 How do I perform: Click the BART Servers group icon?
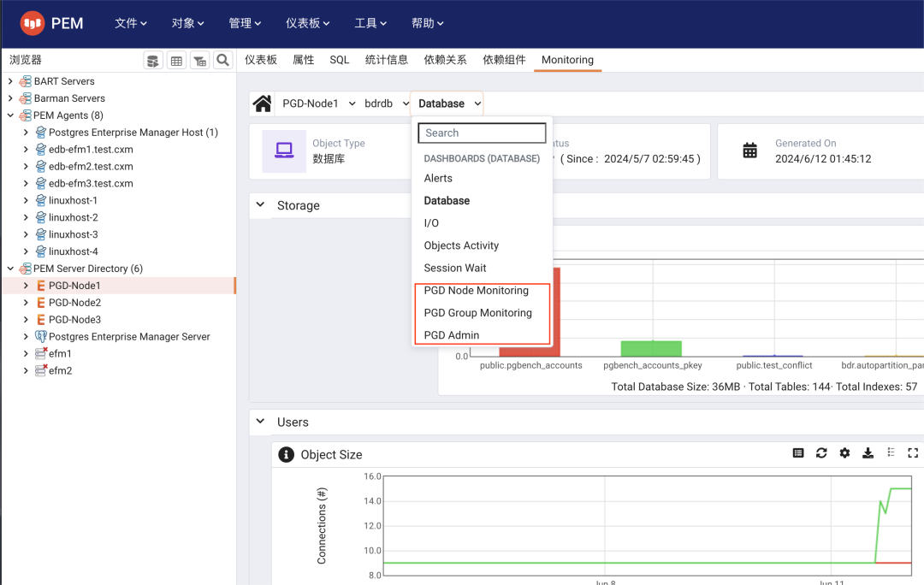click(x=26, y=81)
